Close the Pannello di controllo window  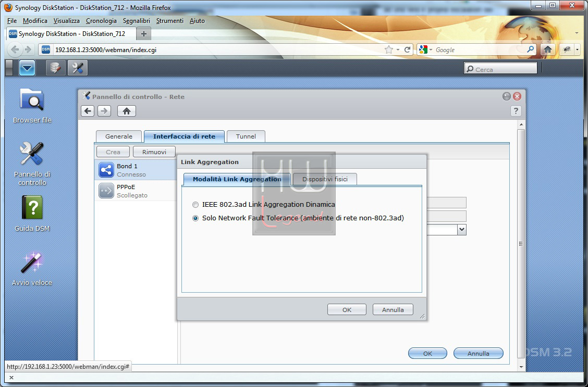click(x=517, y=97)
